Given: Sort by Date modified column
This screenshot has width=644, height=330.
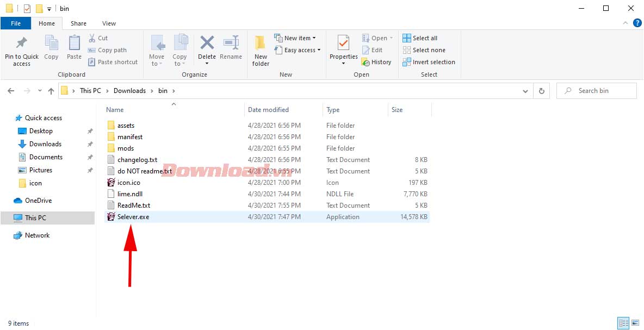Looking at the screenshot, I should click(x=268, y=110).
